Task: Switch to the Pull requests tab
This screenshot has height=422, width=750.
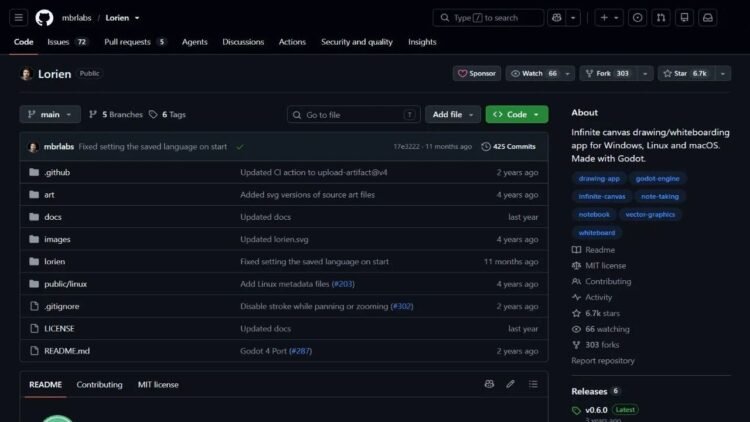Action: point(135,42)
